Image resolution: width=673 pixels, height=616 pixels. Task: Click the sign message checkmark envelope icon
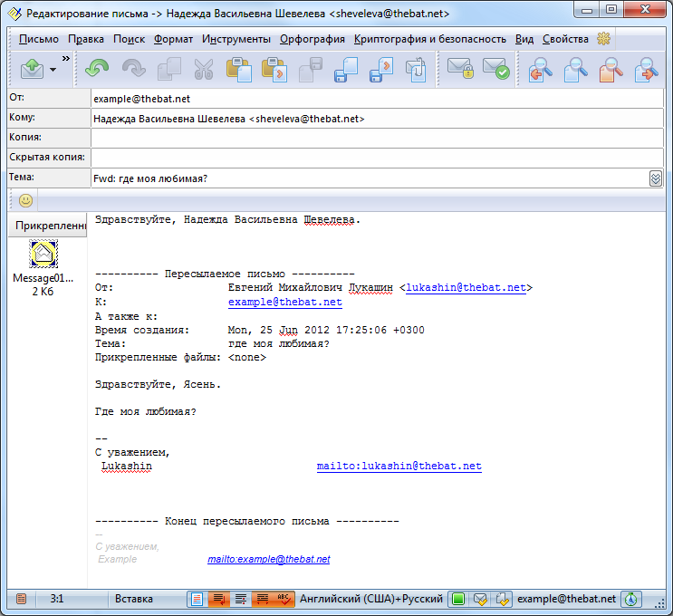tap(495, 69)
